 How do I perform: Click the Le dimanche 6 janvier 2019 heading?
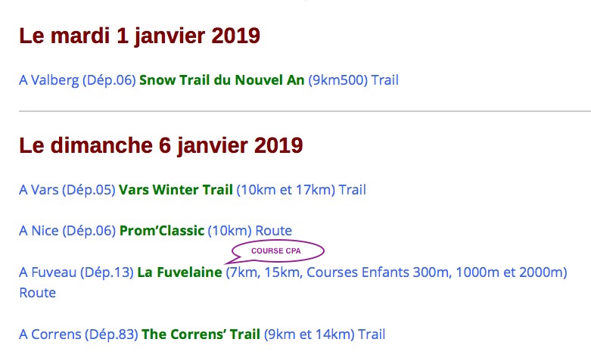pyautogui.click(x=161, y=145)
